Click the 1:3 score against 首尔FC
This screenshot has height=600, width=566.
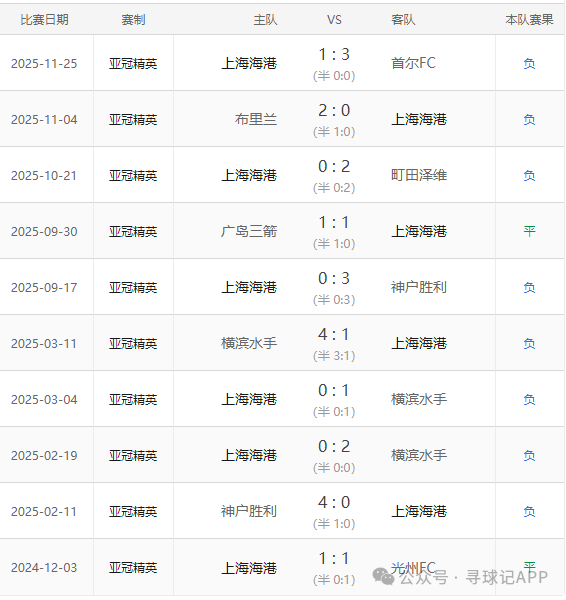(334, 54)
